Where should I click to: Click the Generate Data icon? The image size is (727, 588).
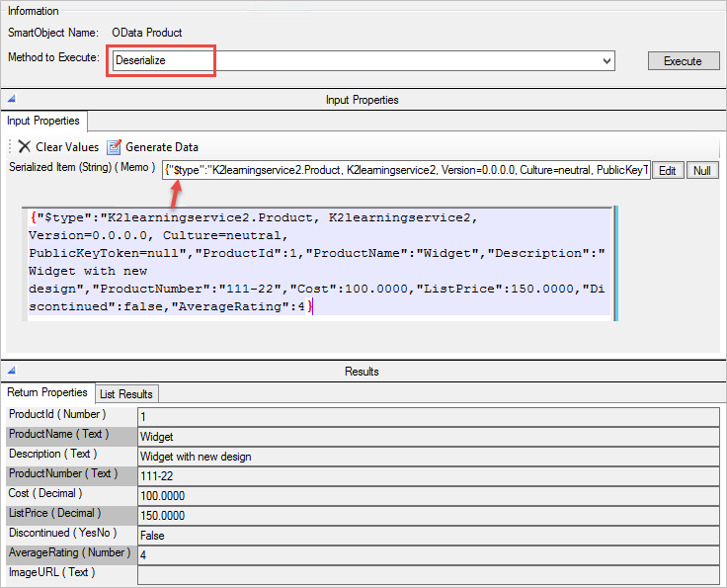pos(114,147)
